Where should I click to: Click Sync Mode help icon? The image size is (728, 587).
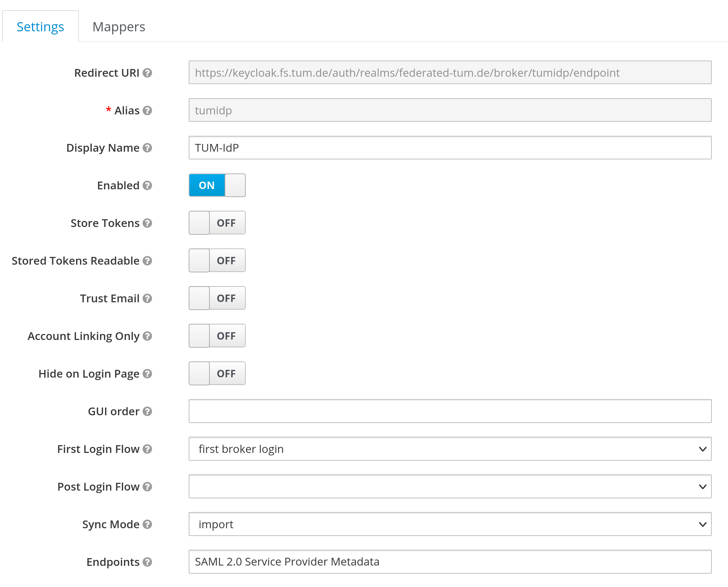[147, 524]
